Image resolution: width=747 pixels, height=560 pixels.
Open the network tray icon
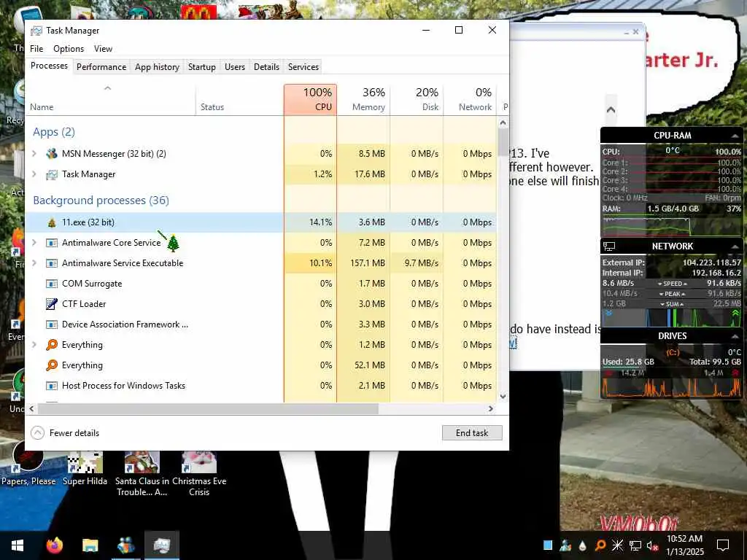(x=635, y=545)
